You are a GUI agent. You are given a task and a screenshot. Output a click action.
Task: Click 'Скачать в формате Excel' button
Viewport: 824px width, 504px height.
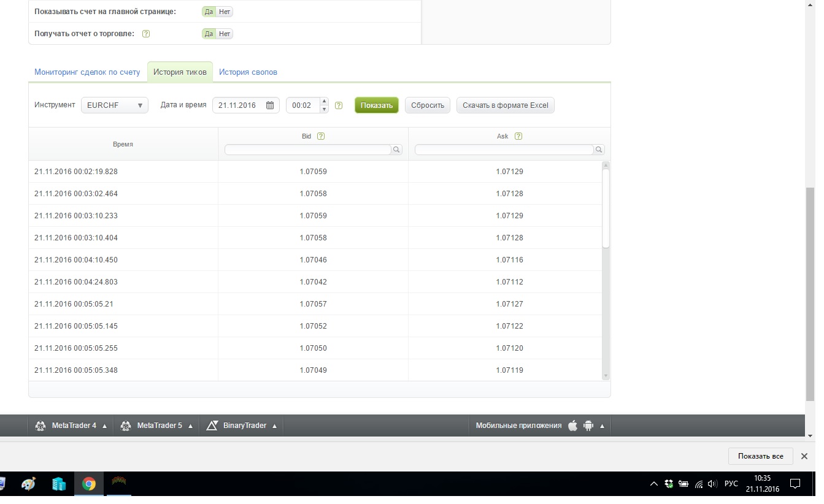click(x=506, y=105)
